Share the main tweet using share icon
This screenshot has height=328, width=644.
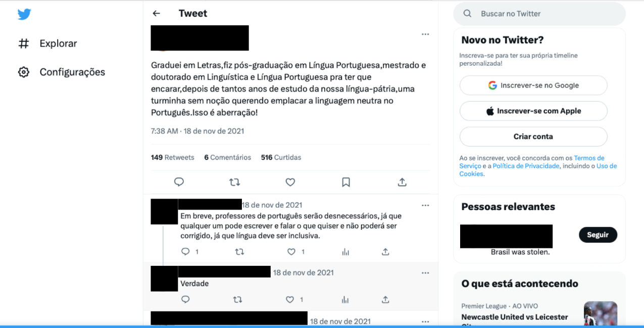click(x=402, y=182)
